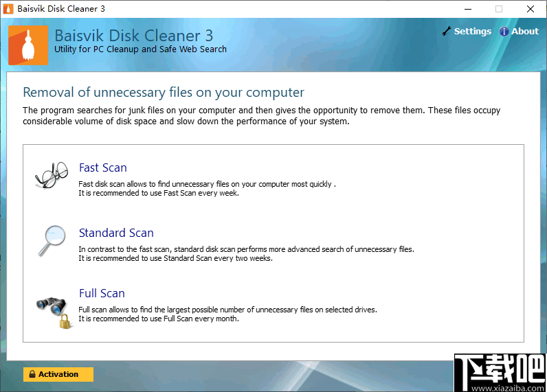Start Full Scan via its title link

102,293
